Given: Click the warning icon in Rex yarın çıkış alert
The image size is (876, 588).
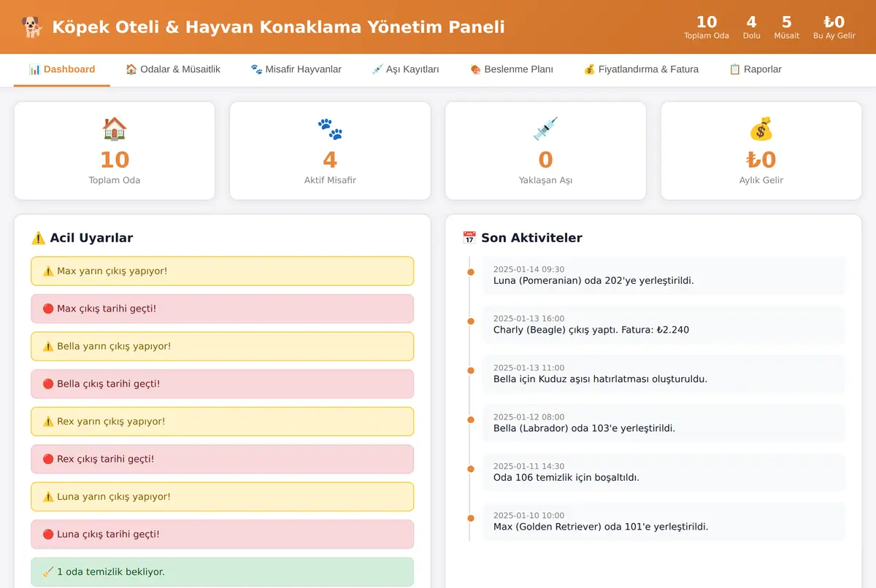Looking at the screenshot, I should (x=48, y=422).
